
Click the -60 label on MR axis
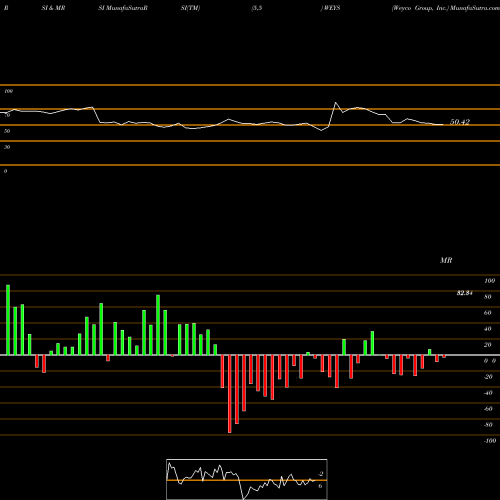(488, 409)
